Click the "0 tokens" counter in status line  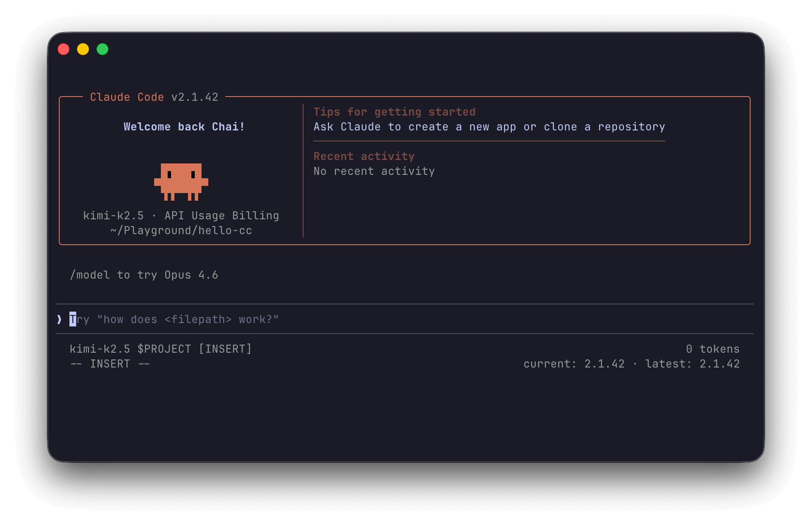tap(713, 349)
